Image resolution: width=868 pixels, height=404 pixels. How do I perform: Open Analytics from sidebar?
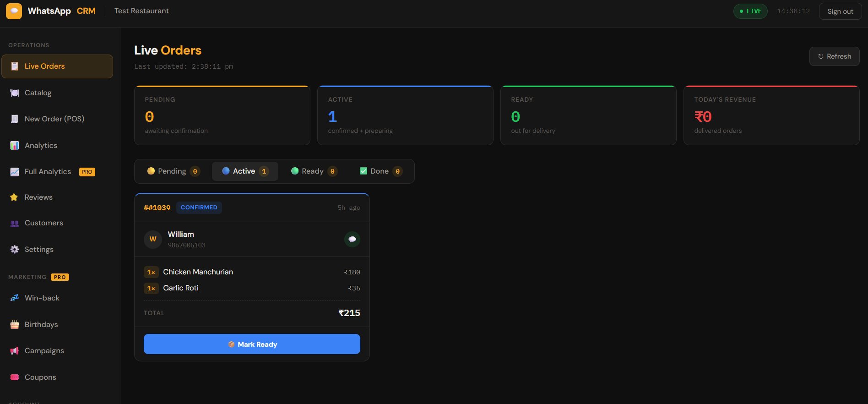[57, 146]
